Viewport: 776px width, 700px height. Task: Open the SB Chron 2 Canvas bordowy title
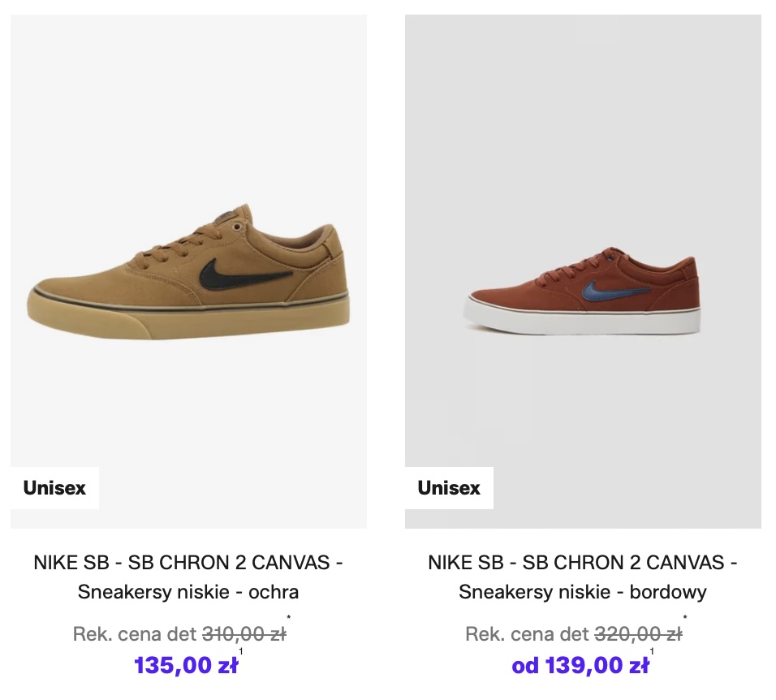[583, 577]
